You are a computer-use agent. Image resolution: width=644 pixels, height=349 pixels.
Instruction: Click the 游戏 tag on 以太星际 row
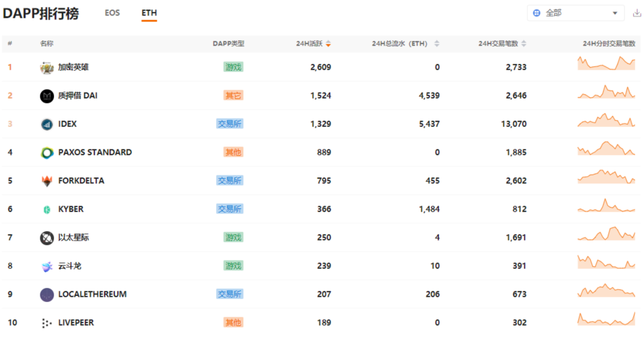click(x=233, y=237)
